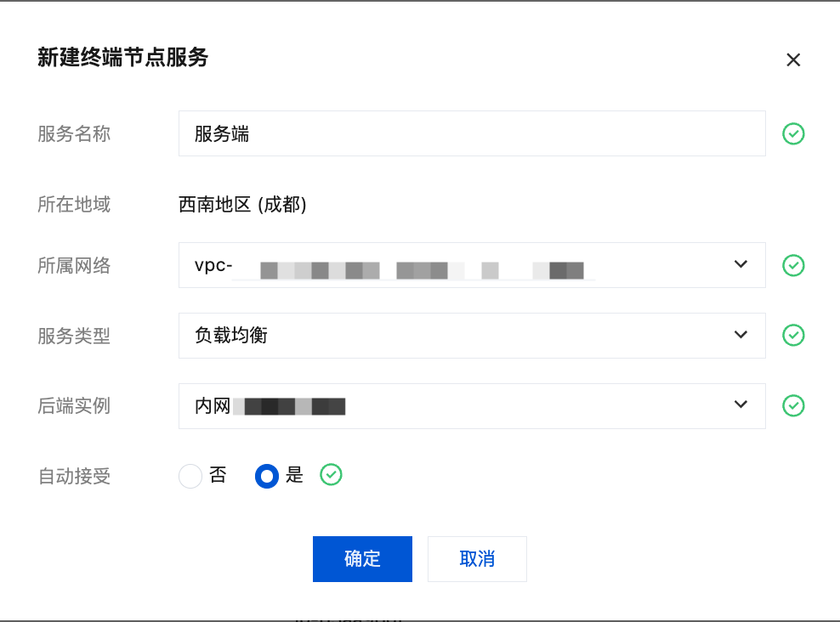The image size is (840, 622).
Task: Click the vpc- network selection value
Action: 394,266
